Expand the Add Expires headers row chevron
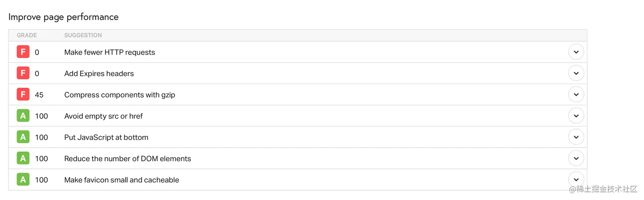This screenshot has height=200, width=644. pyautogui.click(x=576, y=73)
